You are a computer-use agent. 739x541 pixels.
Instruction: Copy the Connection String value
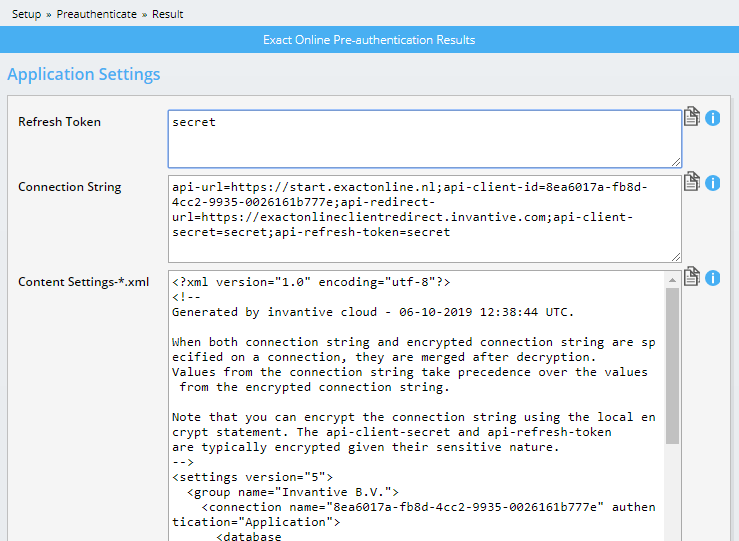tap(691, 181)
